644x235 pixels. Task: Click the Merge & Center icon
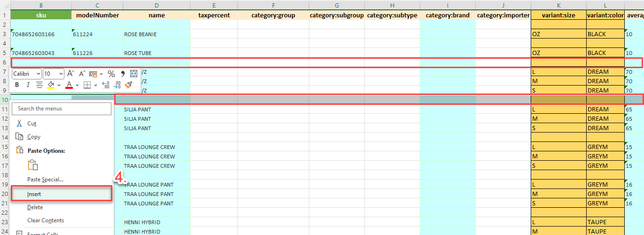[x=134, y=74]
